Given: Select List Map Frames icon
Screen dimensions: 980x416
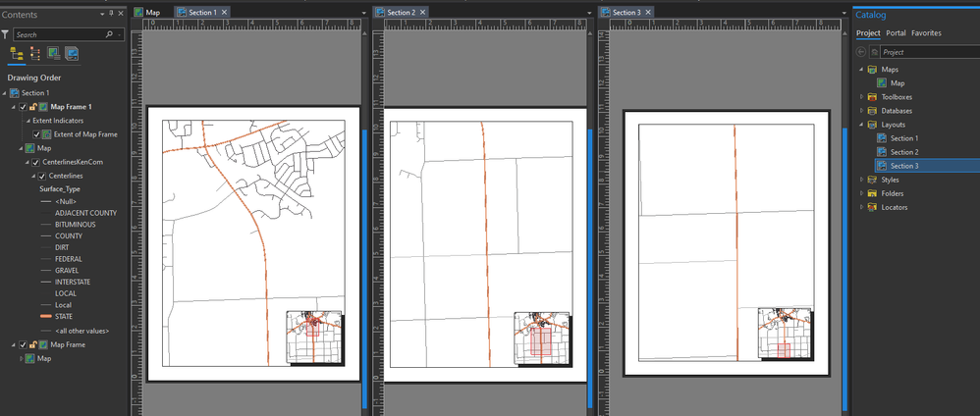Looking at the screenshot, I should [x=54, y=54].
